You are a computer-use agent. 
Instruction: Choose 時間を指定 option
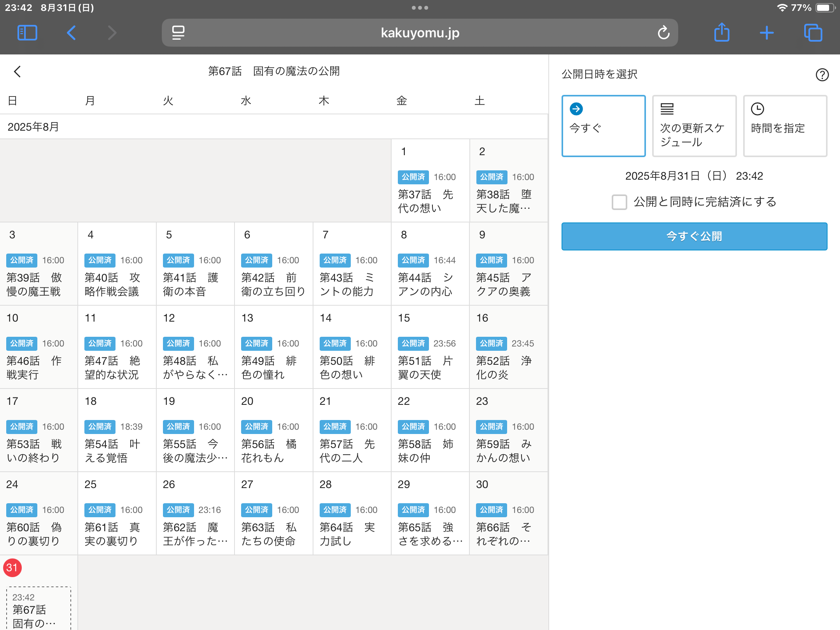[785, 126]
